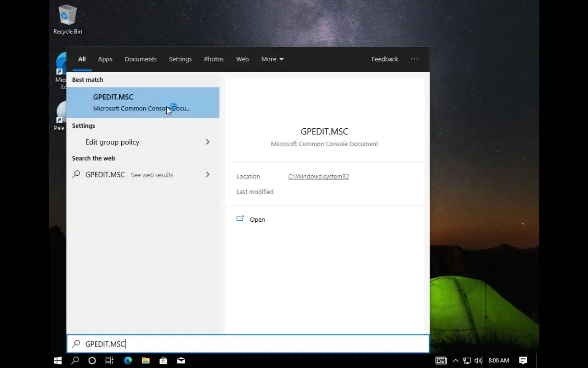Open the three-dot options menu
The height and width of the screenshot is (368, 588).
pos(414,59)
